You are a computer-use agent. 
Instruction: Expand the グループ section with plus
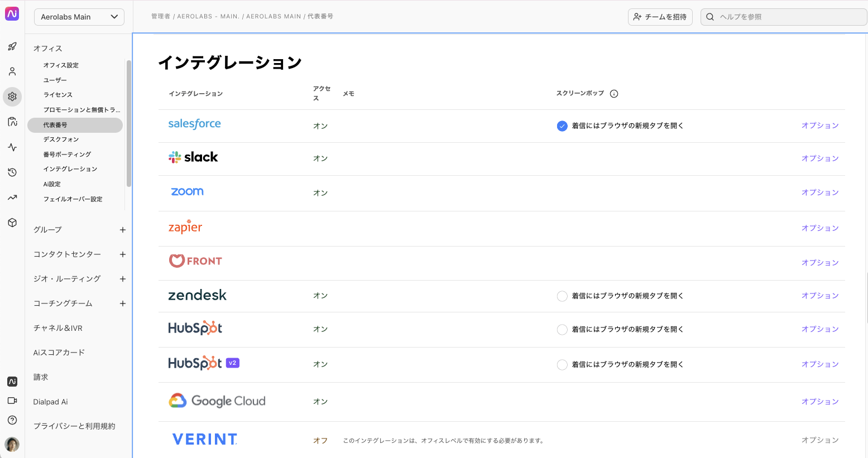coord(123,230)
